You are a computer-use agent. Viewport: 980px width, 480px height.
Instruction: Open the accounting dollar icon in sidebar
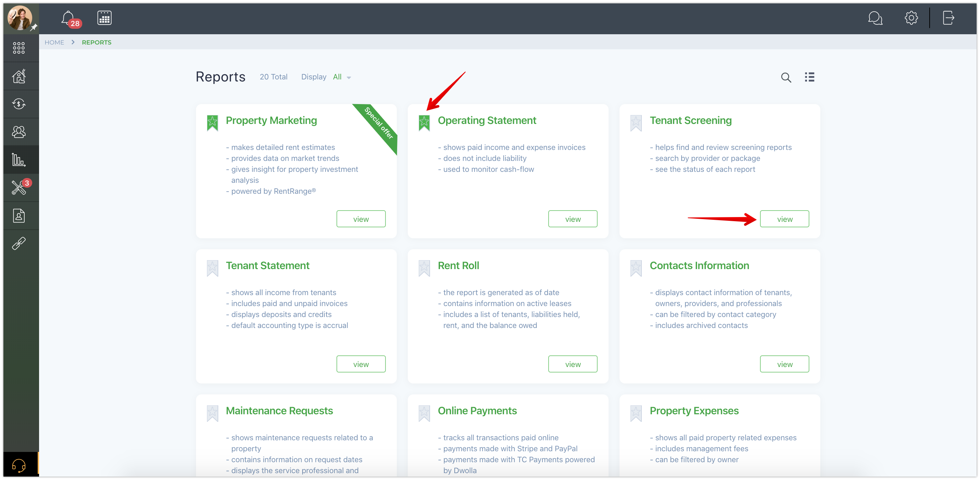click(x=19, y=104)
